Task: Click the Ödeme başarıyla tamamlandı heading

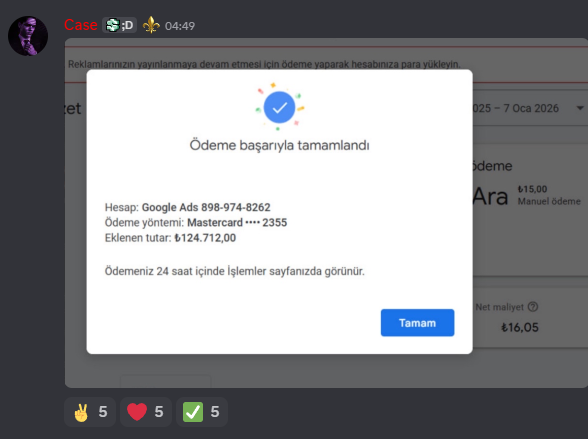Action: pyautogui.click(x=279, y=145)
